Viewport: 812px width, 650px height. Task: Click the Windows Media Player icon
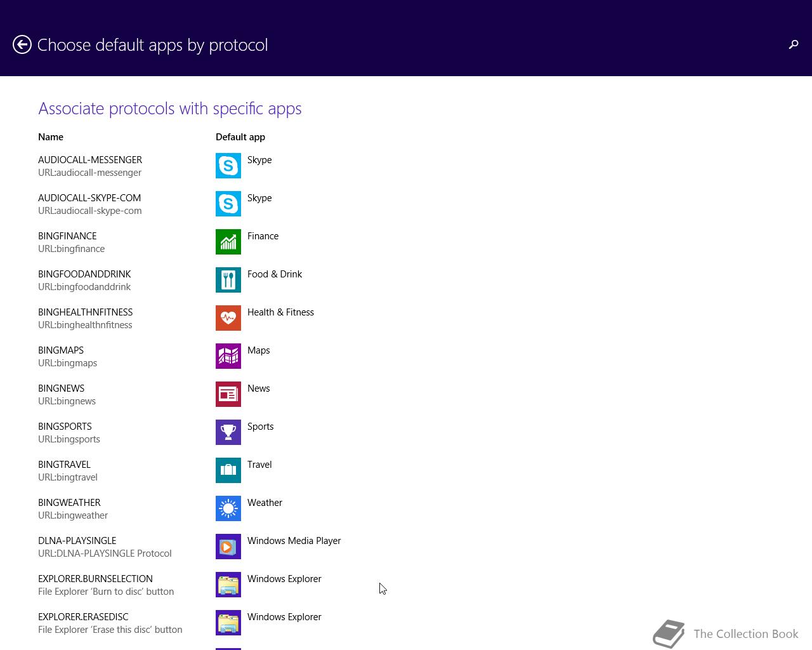click(228, 547)
